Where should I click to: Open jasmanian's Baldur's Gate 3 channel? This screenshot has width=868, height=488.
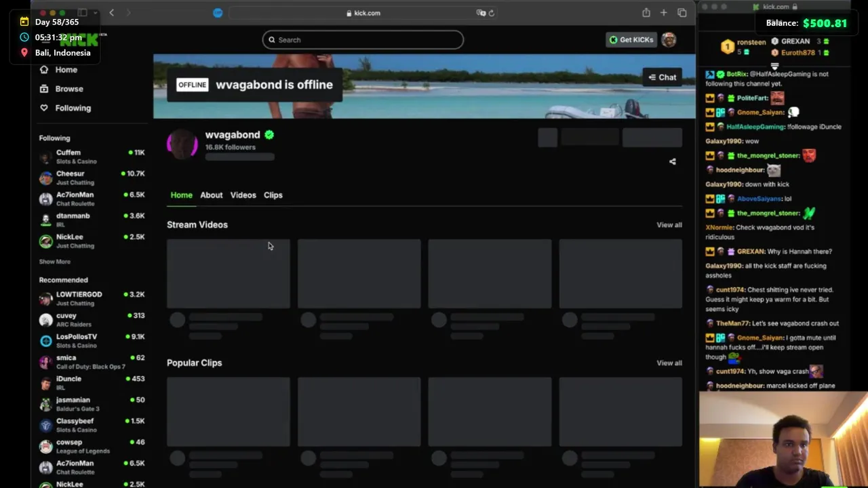tap(92, 404)
